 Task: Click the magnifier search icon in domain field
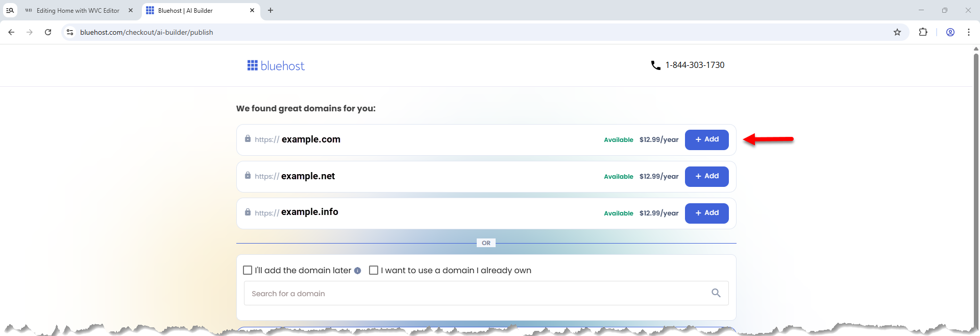(716, 293)
